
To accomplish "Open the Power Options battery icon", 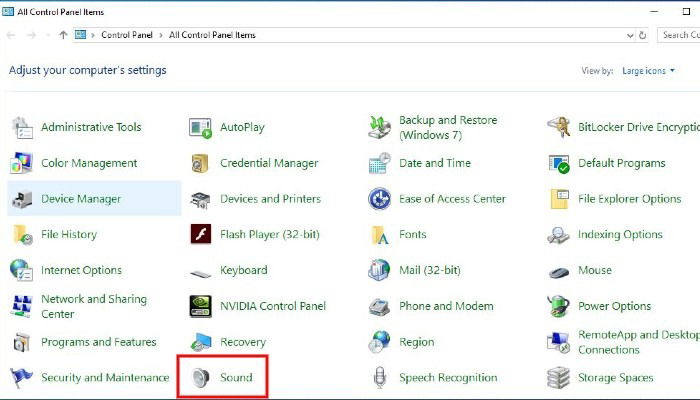I will tap(558, 306).
